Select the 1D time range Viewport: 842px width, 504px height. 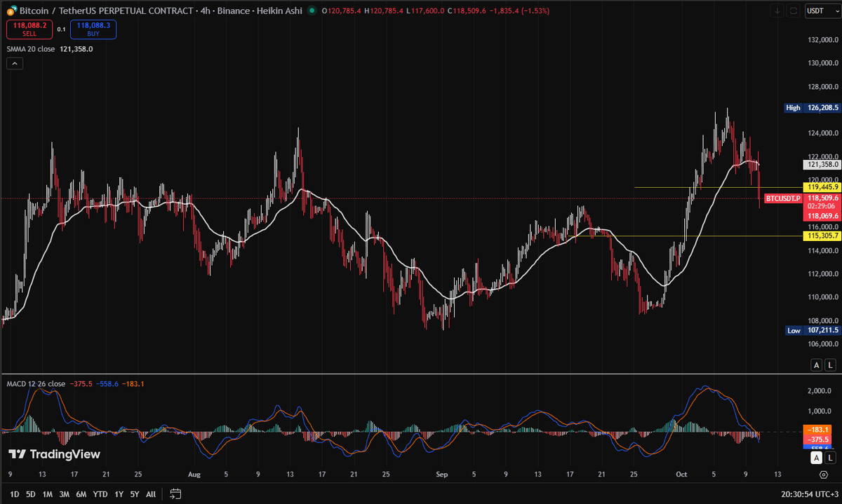15,494
